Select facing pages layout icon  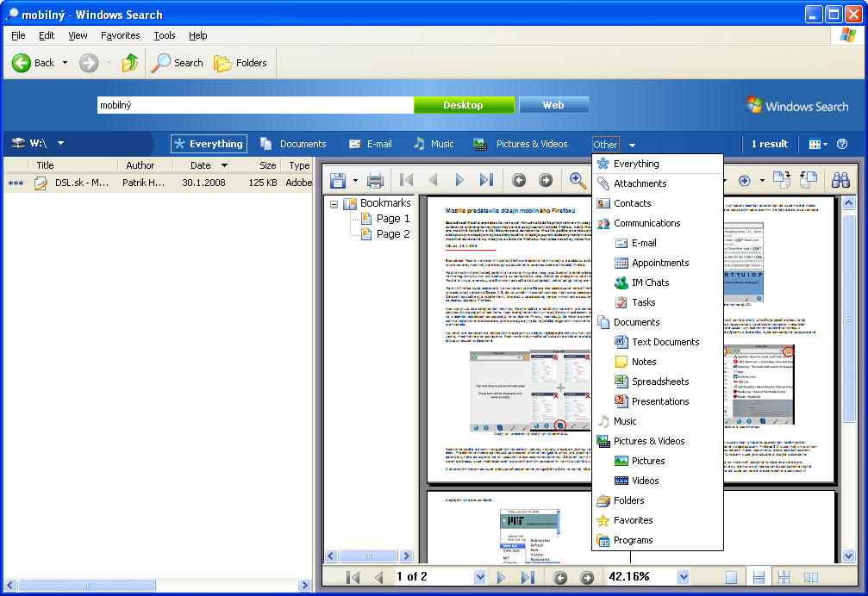coord(811,577)
